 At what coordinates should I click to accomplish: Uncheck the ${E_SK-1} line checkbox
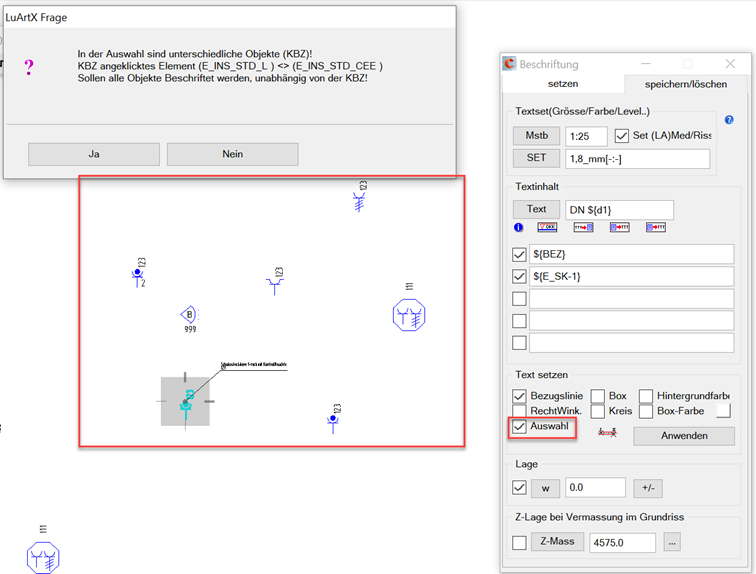[x=519, y=276]
